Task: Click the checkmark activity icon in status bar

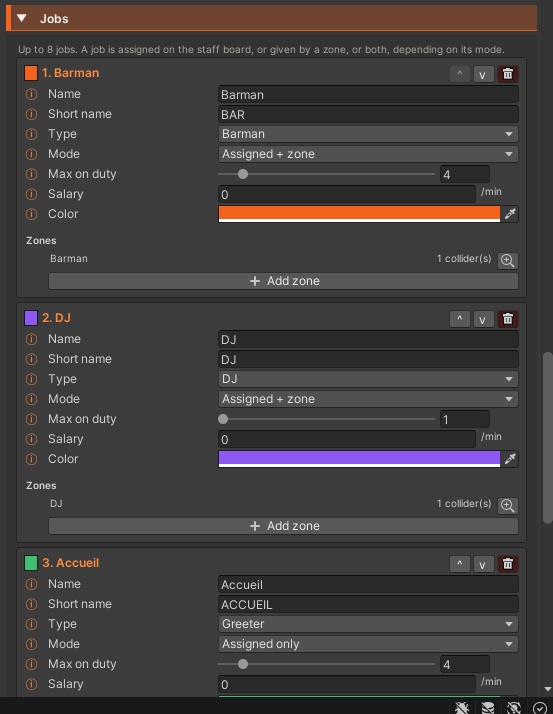Action: (x=540, y=707)
